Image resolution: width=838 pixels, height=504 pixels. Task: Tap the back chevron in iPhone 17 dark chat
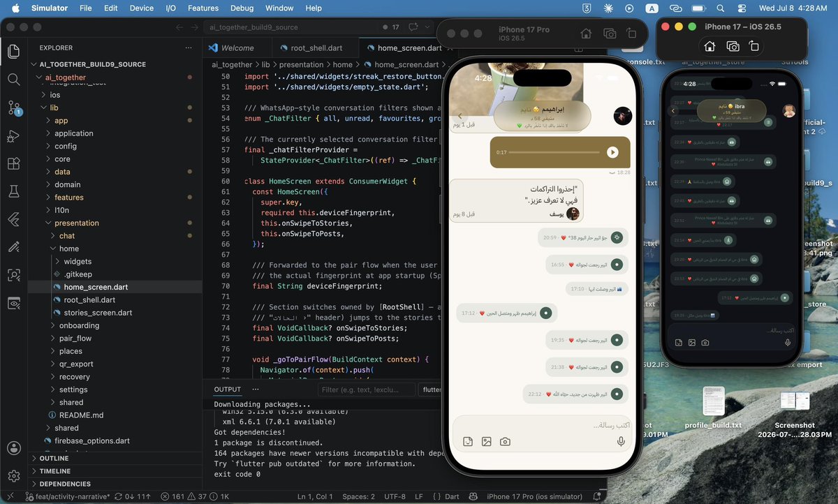(x=673, y=110)
